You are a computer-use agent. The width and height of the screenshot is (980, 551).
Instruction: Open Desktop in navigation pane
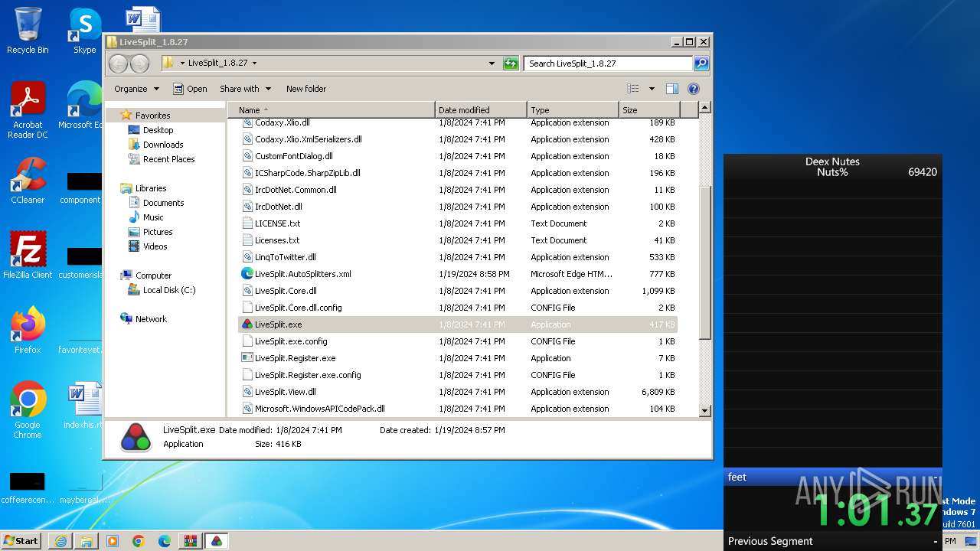click(x=158, y=130)
